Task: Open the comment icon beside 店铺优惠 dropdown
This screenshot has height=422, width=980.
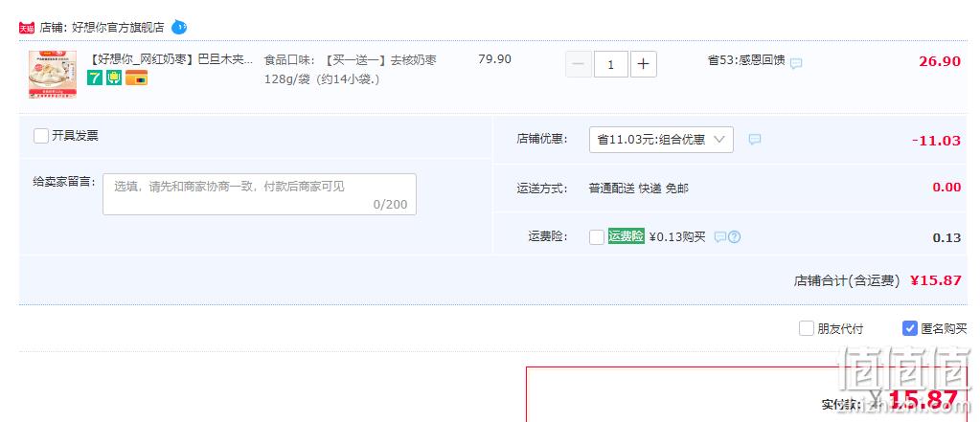Action: (755, 139)
